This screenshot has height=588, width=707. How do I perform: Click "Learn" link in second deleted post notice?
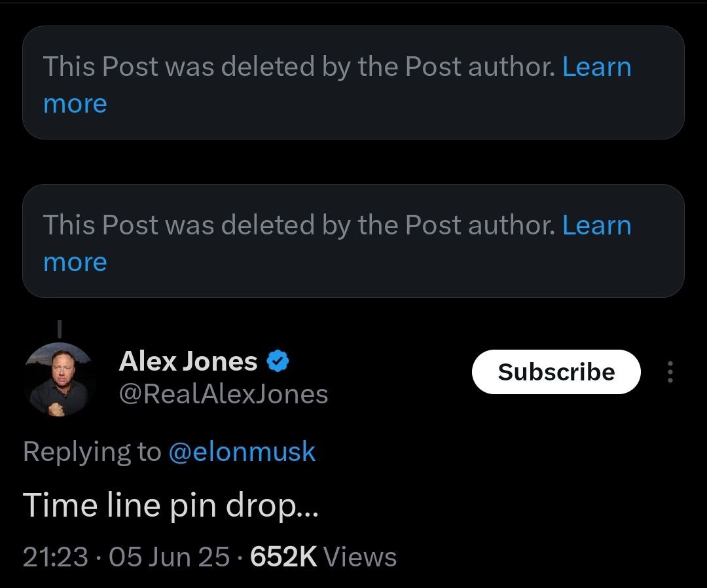click(596, 225)
